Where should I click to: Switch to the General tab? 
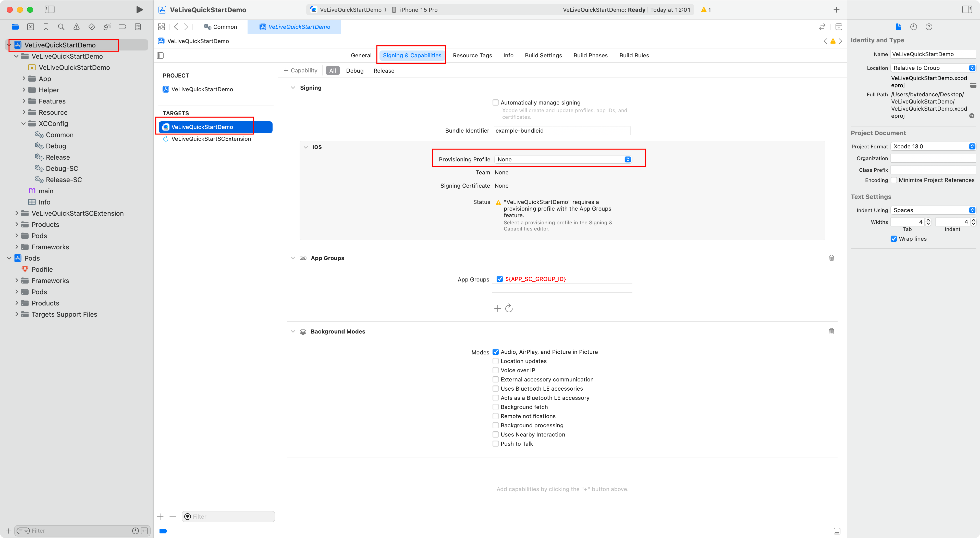point(361,55)
